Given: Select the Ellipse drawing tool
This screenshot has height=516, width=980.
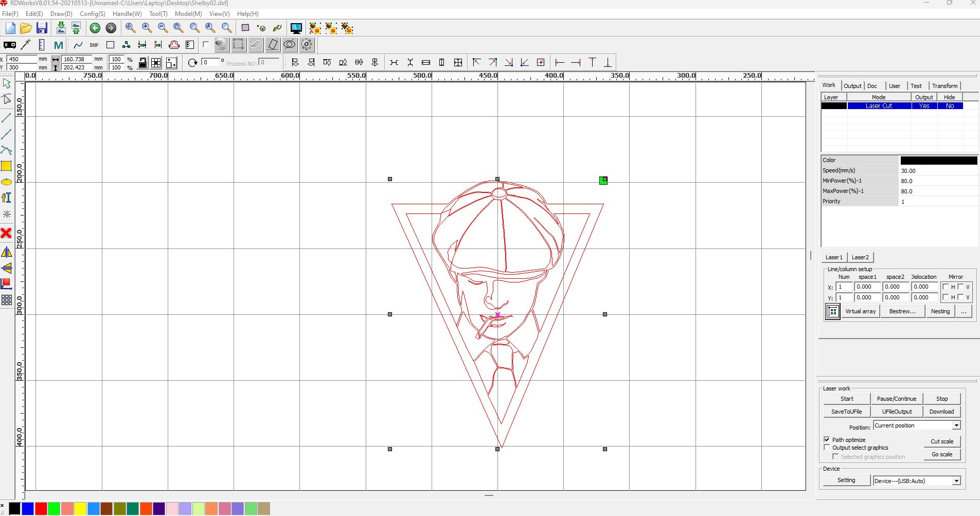Looking at the screenshot, I should coord(6,182).
